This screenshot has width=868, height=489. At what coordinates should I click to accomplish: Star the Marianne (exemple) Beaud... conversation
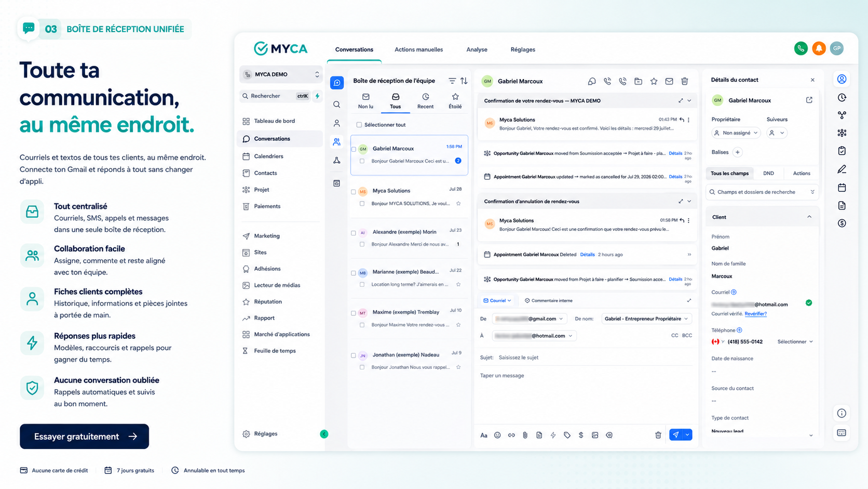(458, 284)
